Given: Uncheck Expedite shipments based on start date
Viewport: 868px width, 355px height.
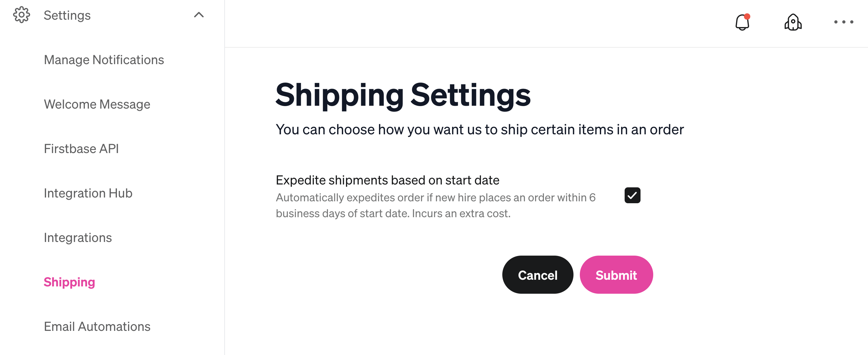Looking at the screenshot, I should pos(632,195).
